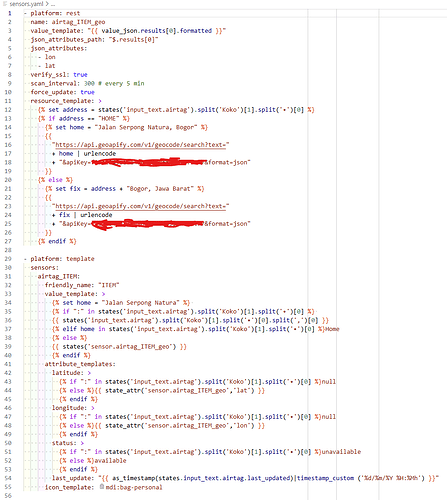
Task: Select line number 29 in the gutter
Action: point(8,259)
